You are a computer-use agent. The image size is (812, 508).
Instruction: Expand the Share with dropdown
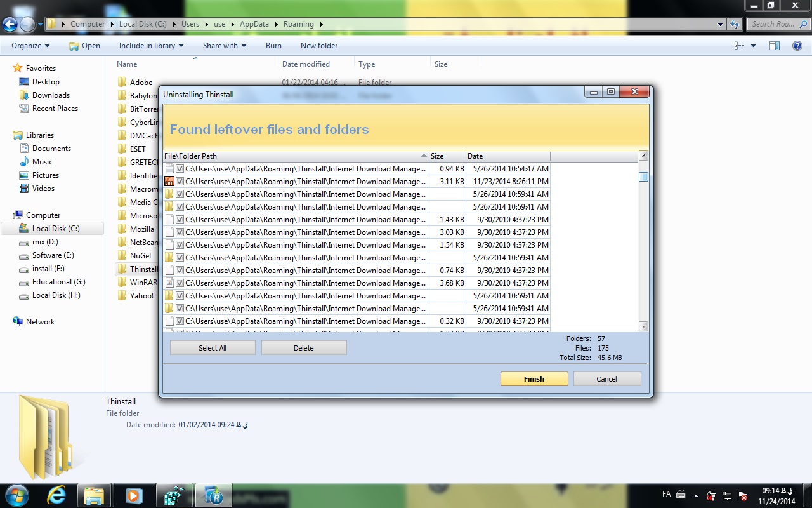(x=225, y=46)
